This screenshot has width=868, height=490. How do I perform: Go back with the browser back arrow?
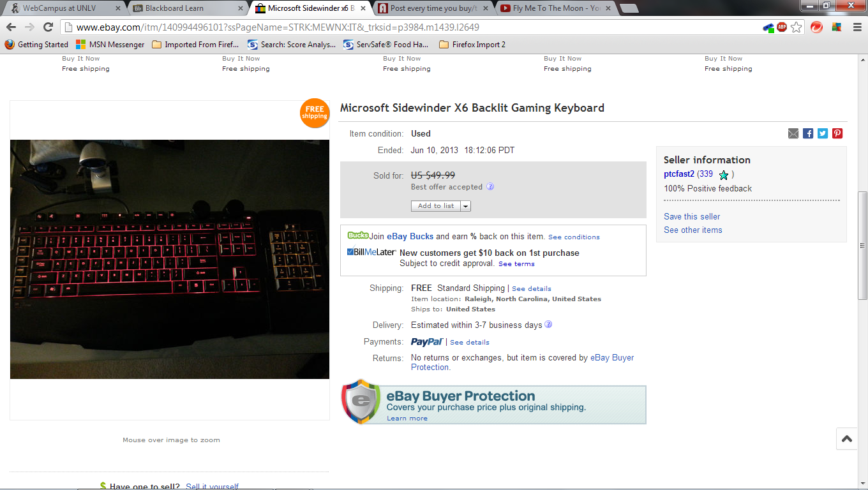[11, 27]
